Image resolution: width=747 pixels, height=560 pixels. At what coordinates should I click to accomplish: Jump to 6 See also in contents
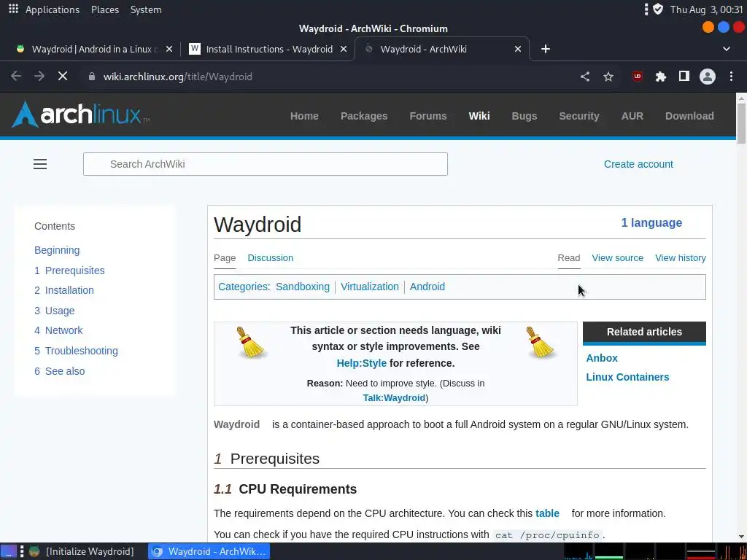pyautogui.click(x=60, y=371)
